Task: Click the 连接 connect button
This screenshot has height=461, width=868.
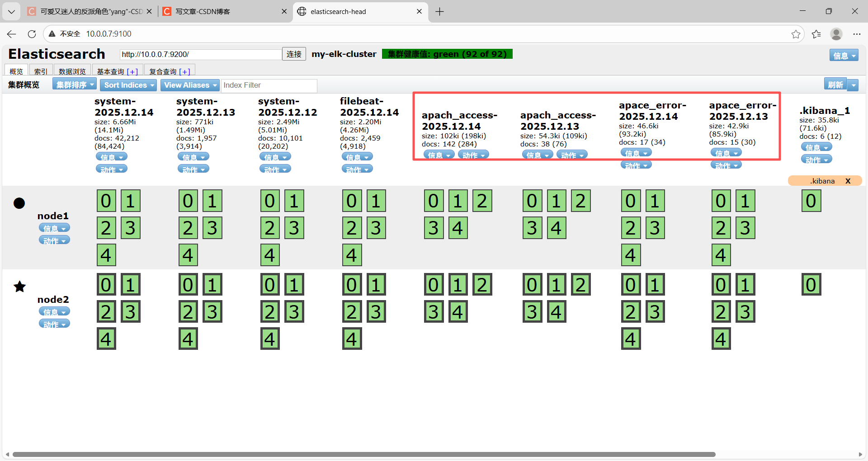Action: coord(294,54)
